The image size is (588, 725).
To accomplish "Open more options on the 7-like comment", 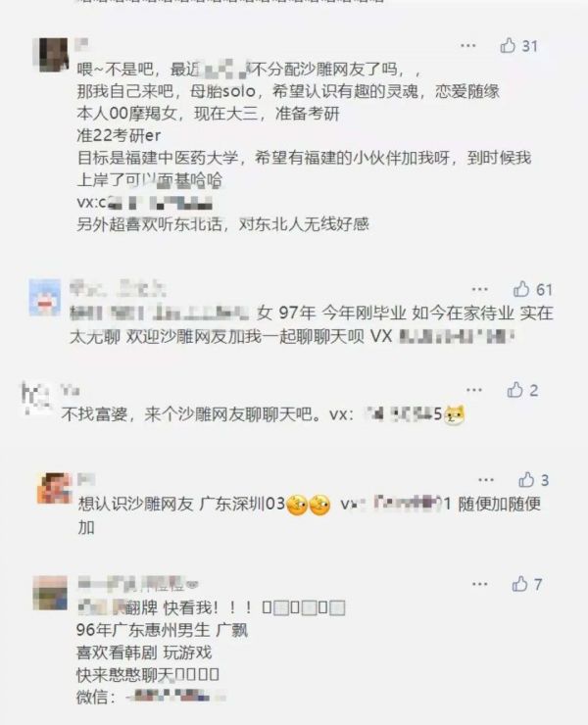I will 480,584.
